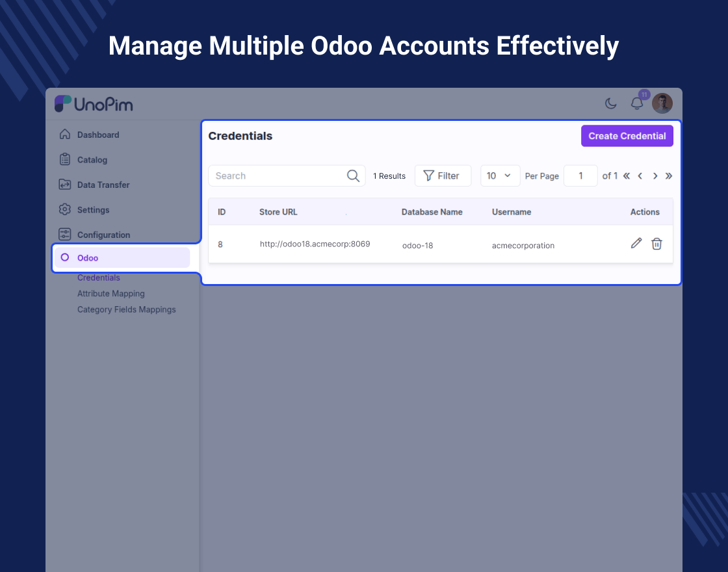Screen dimensions: 728x572
Task: Click the Settings gear icon
Action: (65, 209)
